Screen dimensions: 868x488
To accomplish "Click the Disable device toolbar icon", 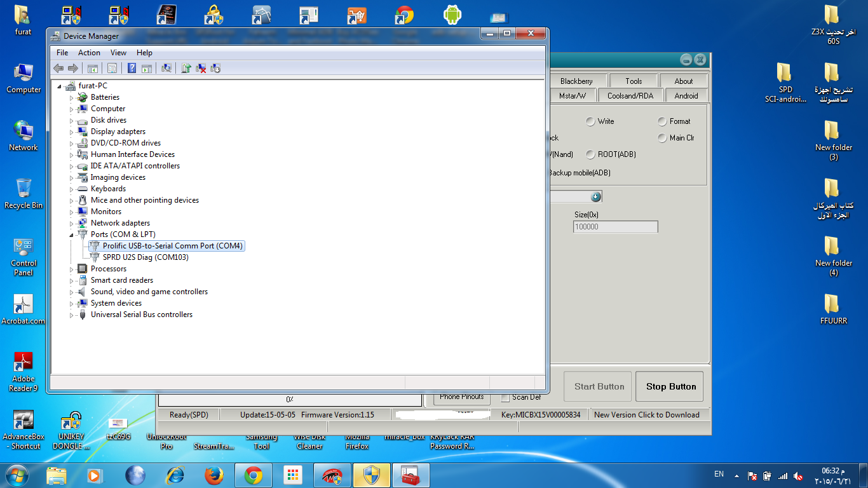I will (215, 68).
